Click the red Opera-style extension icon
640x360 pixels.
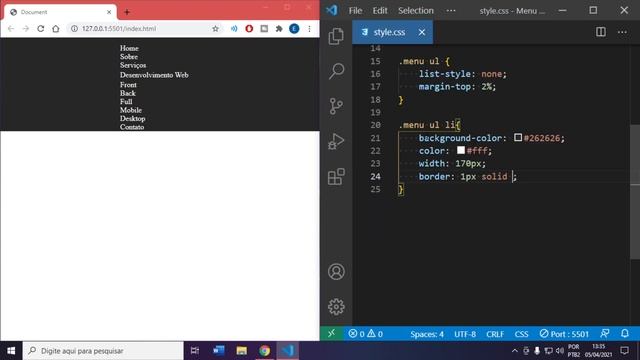click(249, 29)
